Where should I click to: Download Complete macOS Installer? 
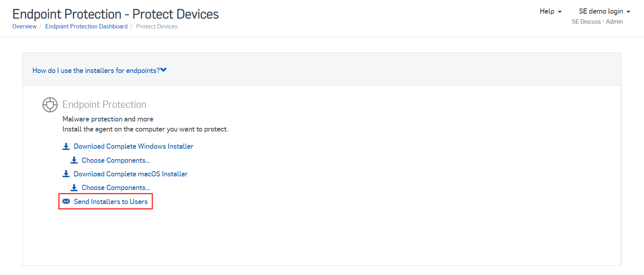pyautogui.click(x=131, y=174)
